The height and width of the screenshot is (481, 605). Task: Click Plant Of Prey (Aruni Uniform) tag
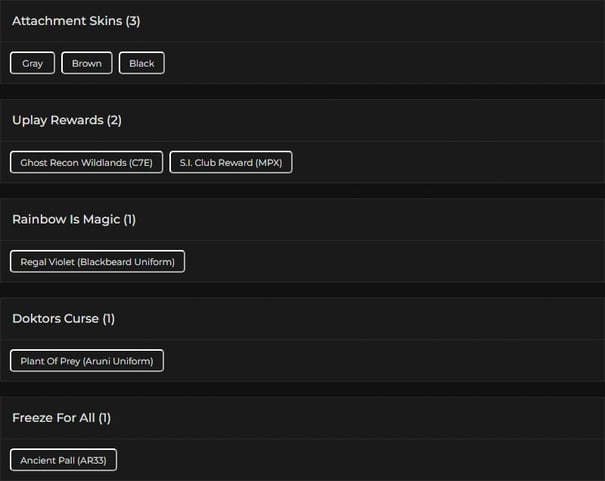[87, 361]
